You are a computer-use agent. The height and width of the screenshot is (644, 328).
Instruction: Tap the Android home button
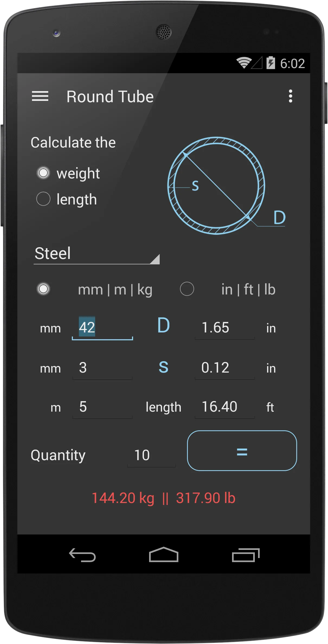[x=163, y=555]
